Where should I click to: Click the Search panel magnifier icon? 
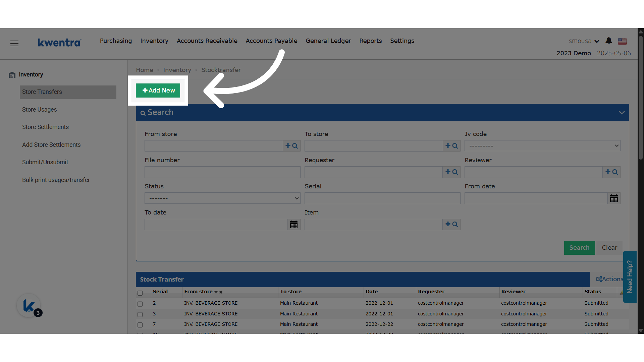[x=143, y=113]
